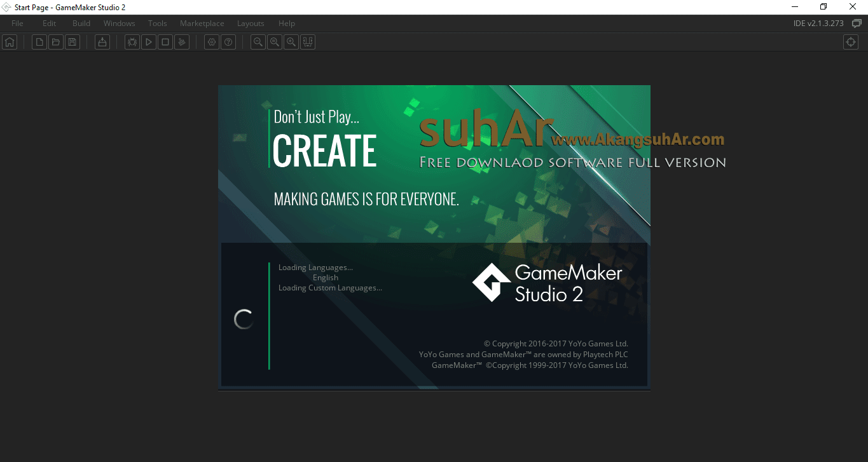Open game options gear icon
The height and width of the screenshot is (462, 868).
point(212,42)
